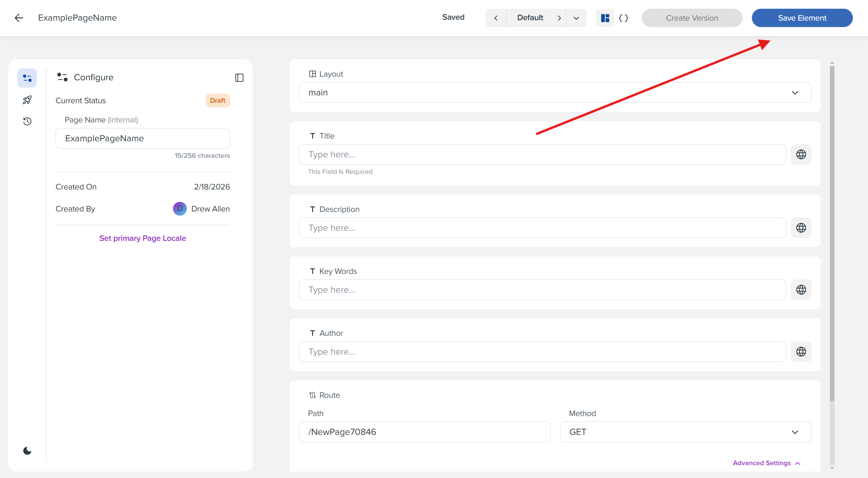Switch to visual builder grid view
This screenshot has height=478, width=868.
click(605, 17)
